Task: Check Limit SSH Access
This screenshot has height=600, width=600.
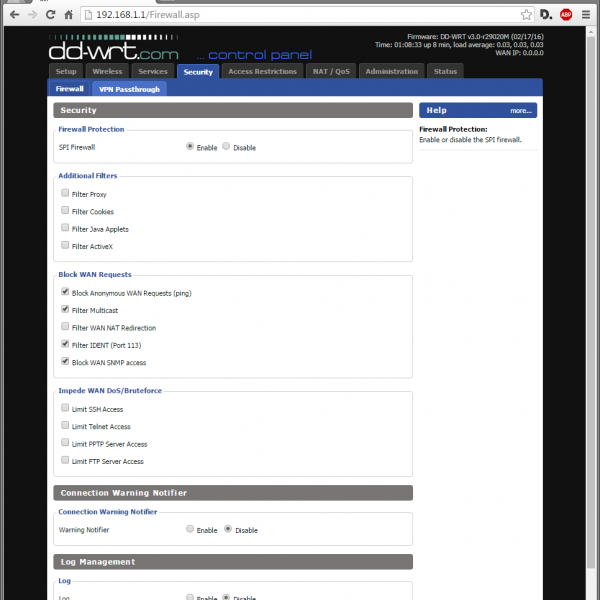Action: (65, 410)
